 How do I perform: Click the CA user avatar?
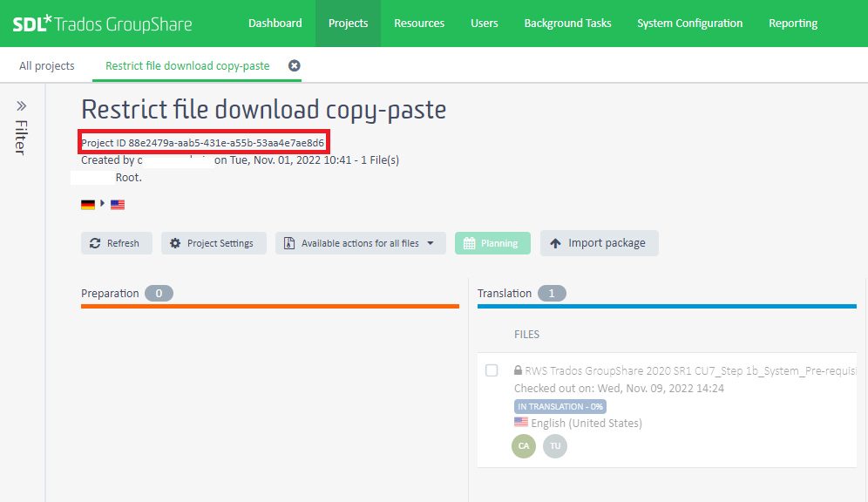(x=524, y=446)
